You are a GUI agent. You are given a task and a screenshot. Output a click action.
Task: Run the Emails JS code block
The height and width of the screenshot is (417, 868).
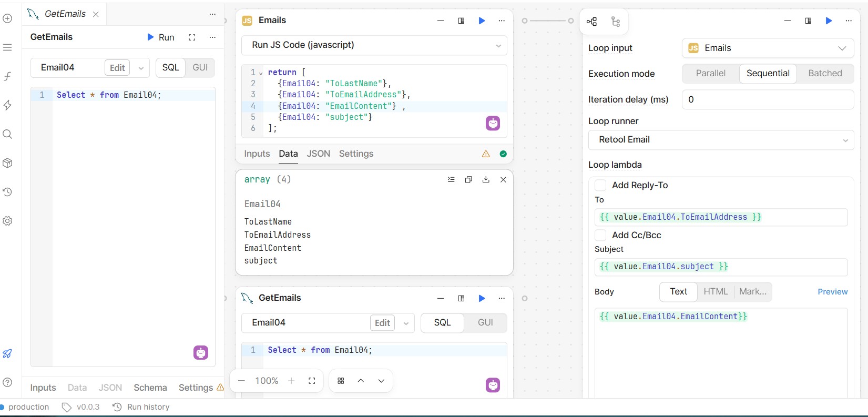pyautogui.click(x=482, y=21)
